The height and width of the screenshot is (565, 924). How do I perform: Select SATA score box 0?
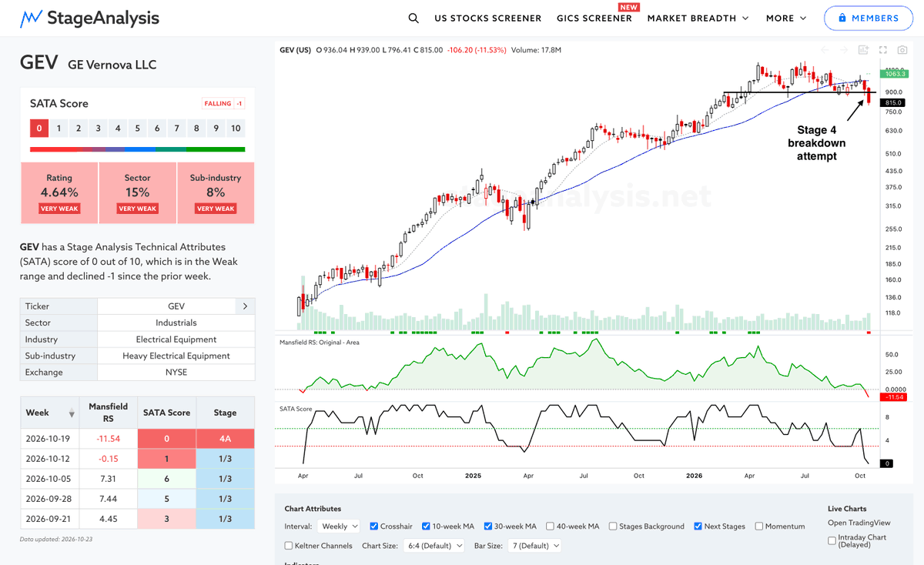click(39, 129)
